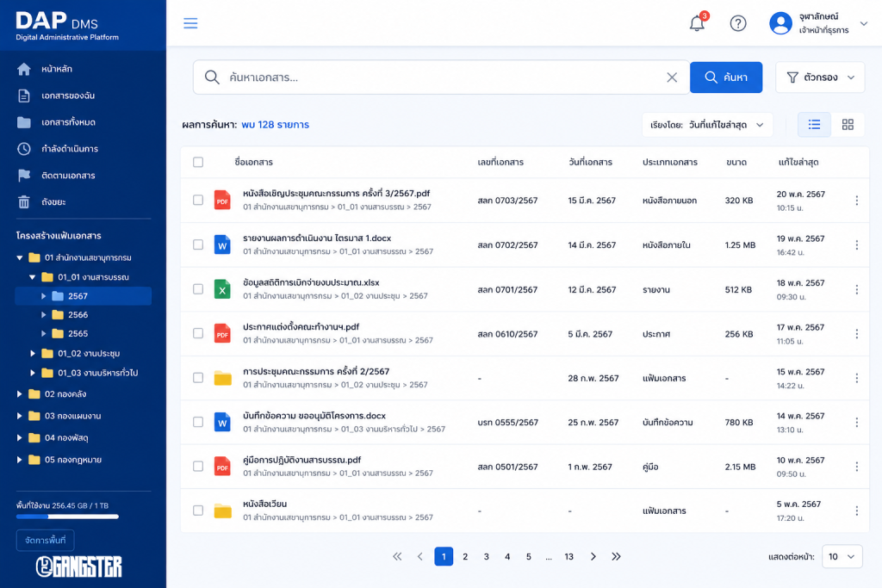This screenshot has height=588, width=882.
Task: Click the user avatar icon
Action: pyautogui.click(x=780, y=23)
